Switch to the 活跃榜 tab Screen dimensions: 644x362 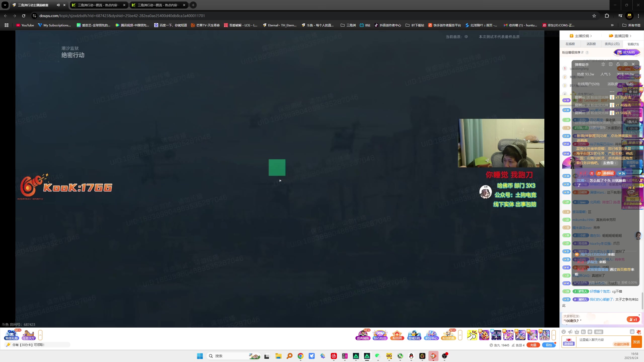point(591,44)
